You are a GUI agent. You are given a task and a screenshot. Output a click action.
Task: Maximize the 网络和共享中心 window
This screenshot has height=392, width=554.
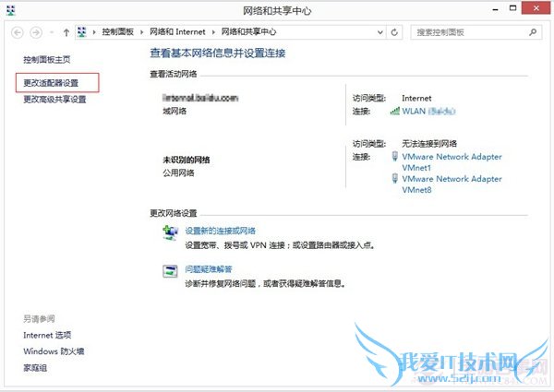pyautogui.click(x=513, y=8)
